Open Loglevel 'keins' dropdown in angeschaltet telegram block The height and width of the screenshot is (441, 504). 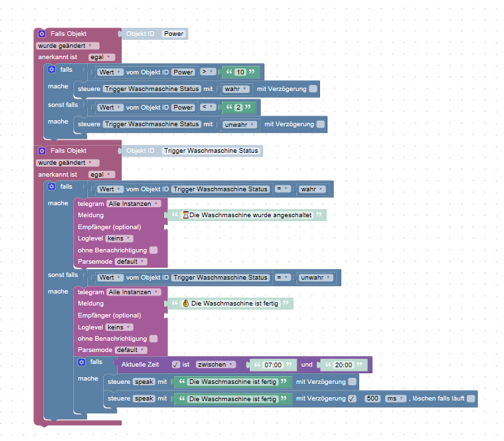click(x=120, y=238)
